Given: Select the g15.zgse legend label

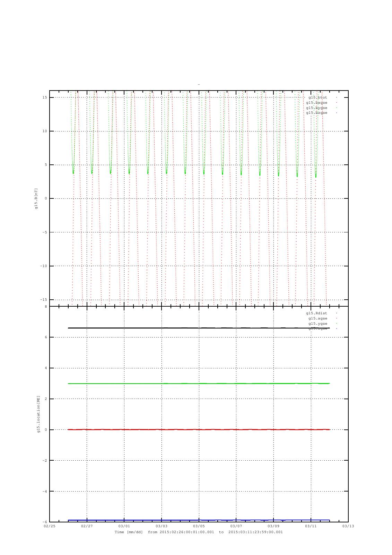Looking at the screenshot, I should [317, 328].
